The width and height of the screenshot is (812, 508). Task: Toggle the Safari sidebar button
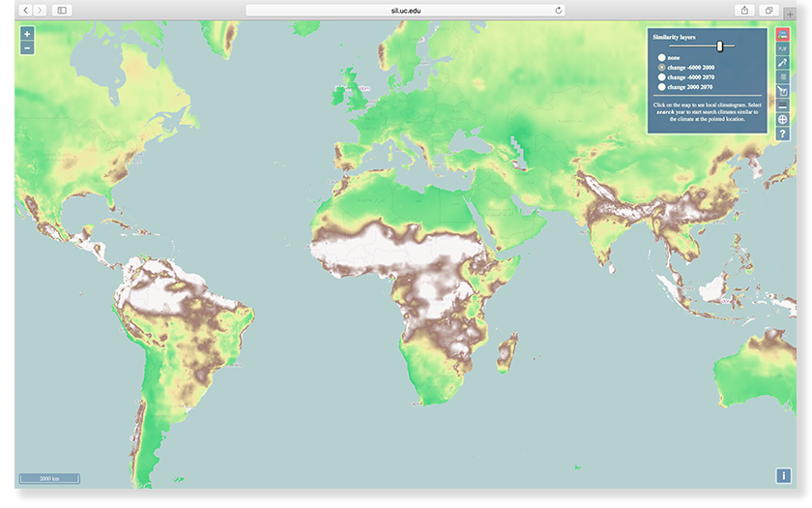pyautogui.click(x=62, y=10)
